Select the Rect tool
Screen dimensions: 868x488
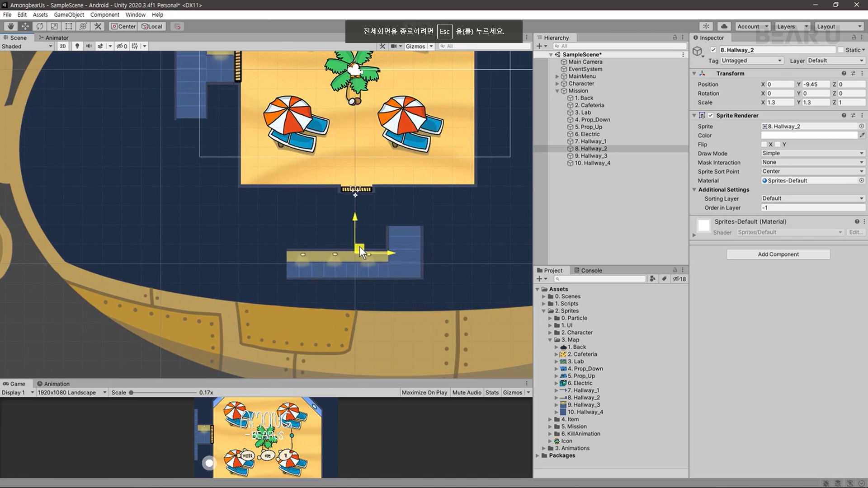[x=69, y=26]
